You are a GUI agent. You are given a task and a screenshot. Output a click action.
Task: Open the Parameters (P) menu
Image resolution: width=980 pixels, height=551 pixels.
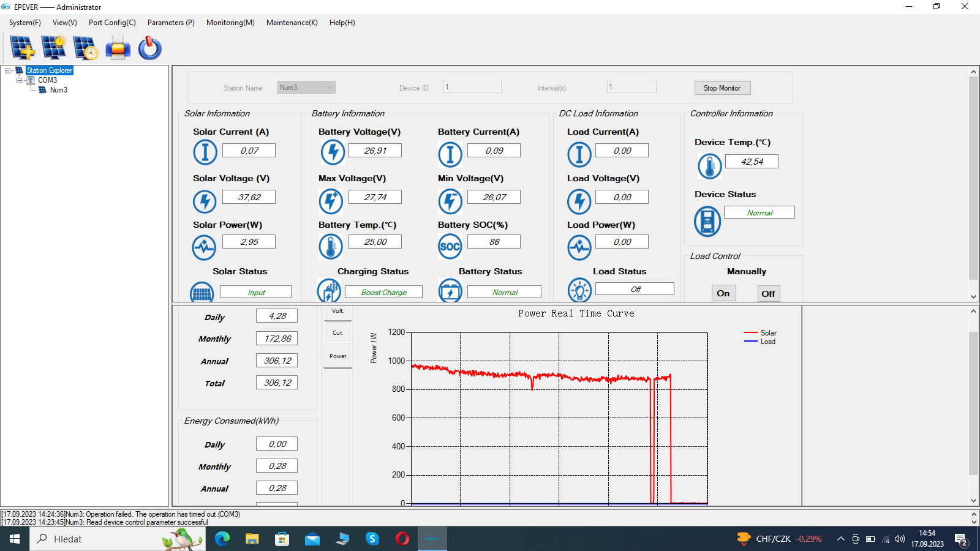click(x=171, y=23)
